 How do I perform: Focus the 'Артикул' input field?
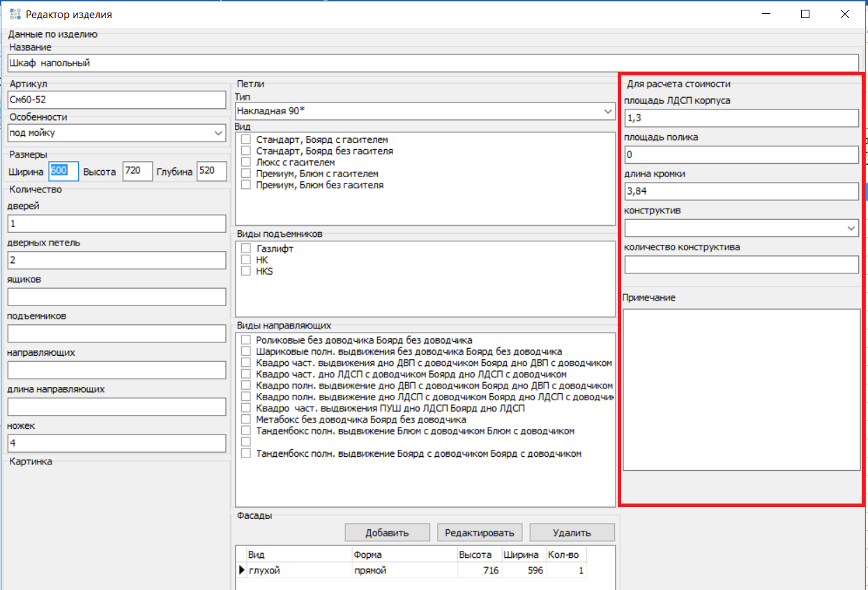tap(116, 100)
